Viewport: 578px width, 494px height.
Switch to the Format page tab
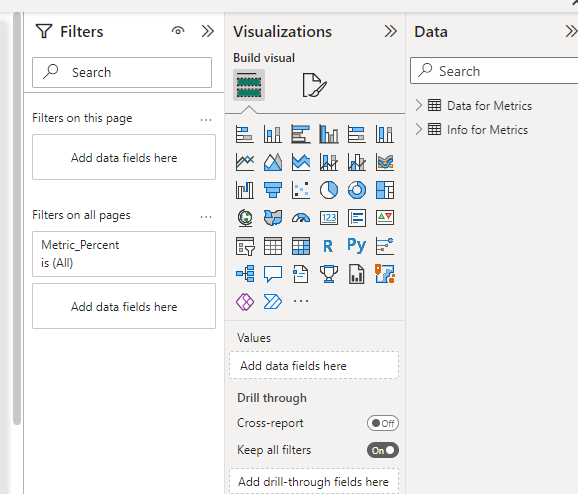(314, 85)
